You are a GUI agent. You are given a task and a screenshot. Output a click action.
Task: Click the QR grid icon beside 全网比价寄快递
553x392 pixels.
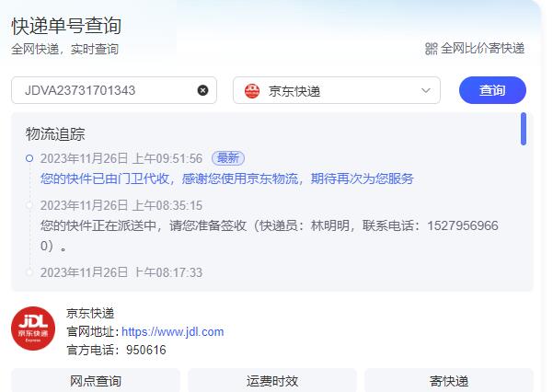click(431, 49)
